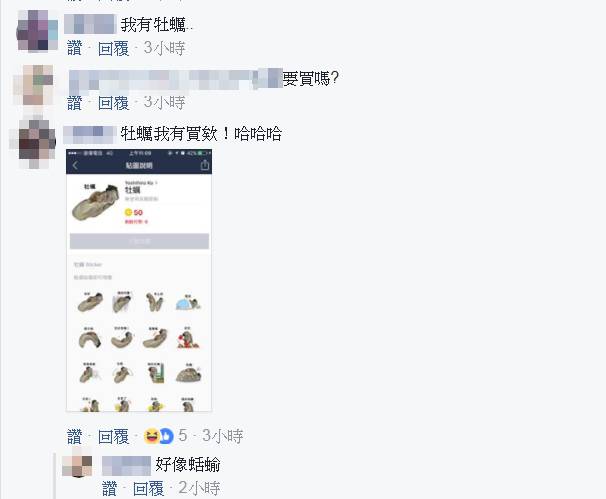Like the '好像蛞蝓' reply
Viewport: 606px width, 499px height.
pyautogui.click(x=110, y=489)
